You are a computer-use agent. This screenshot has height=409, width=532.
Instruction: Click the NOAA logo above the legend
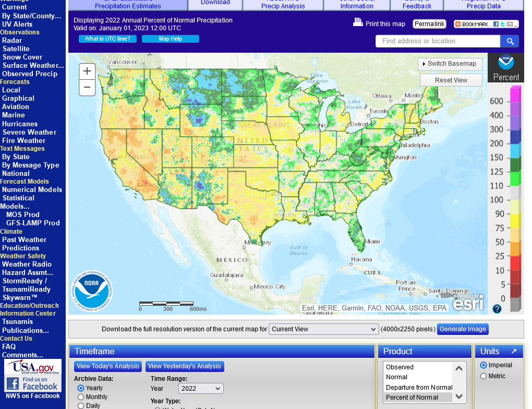coord(506,62)
